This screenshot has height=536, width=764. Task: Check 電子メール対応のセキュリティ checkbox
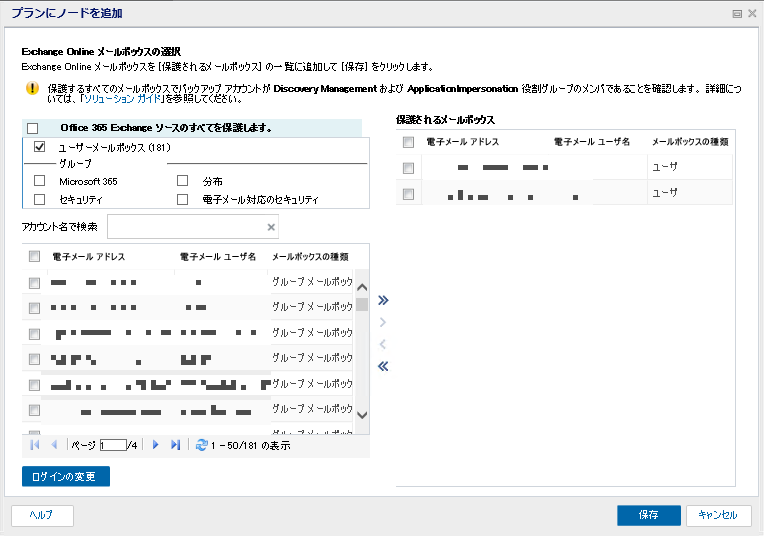click(182, 199)
